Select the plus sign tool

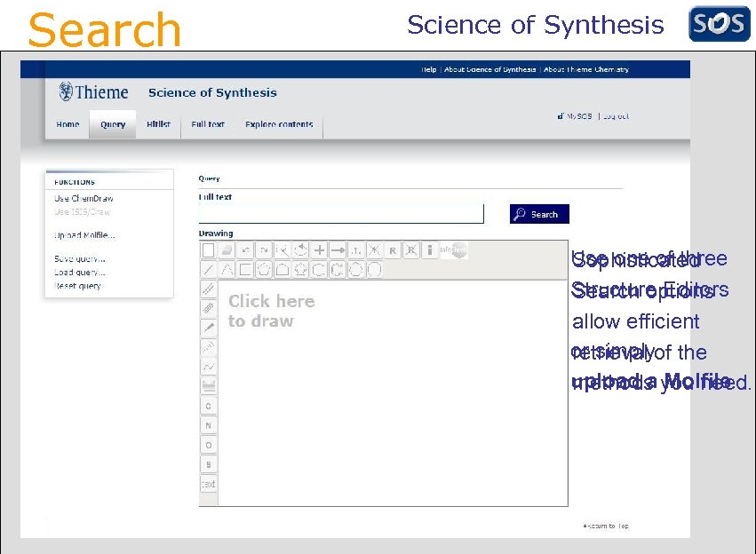319,250
